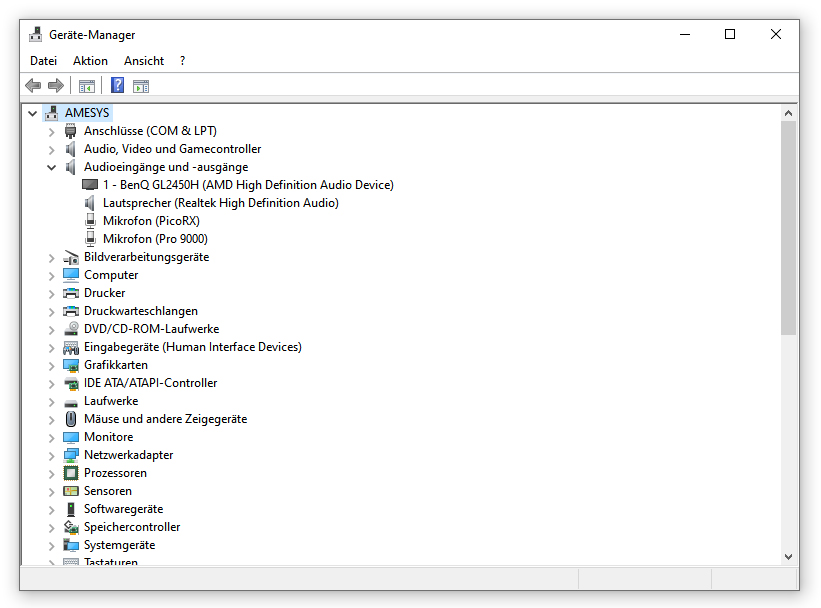Screen dimensions: 821x608
Task: Expand the Prozessoren chevron
Action: tap(51, 474)
